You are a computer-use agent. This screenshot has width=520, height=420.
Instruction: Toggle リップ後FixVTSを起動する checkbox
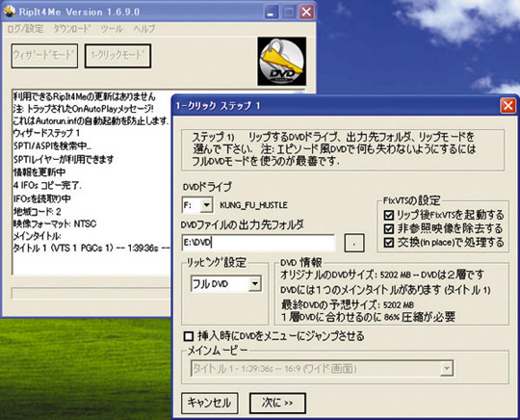388,216
